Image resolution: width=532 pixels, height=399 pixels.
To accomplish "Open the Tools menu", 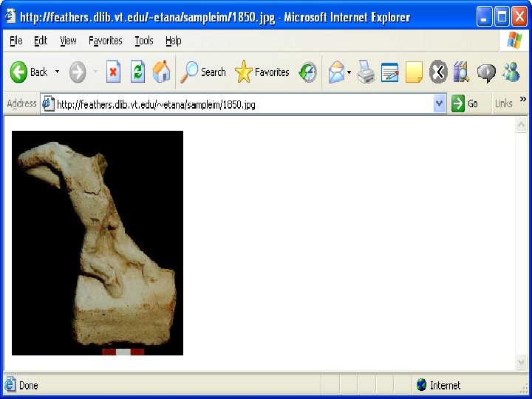I will coord(143,41).
